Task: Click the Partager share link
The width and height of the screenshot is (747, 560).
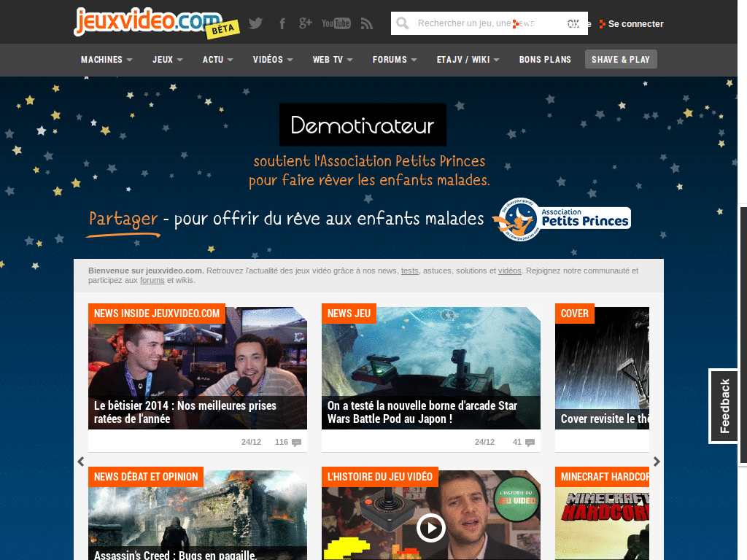Action: point(123,219)
